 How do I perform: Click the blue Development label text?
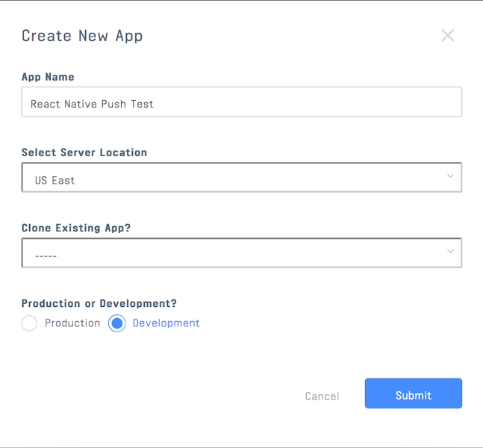166,323
